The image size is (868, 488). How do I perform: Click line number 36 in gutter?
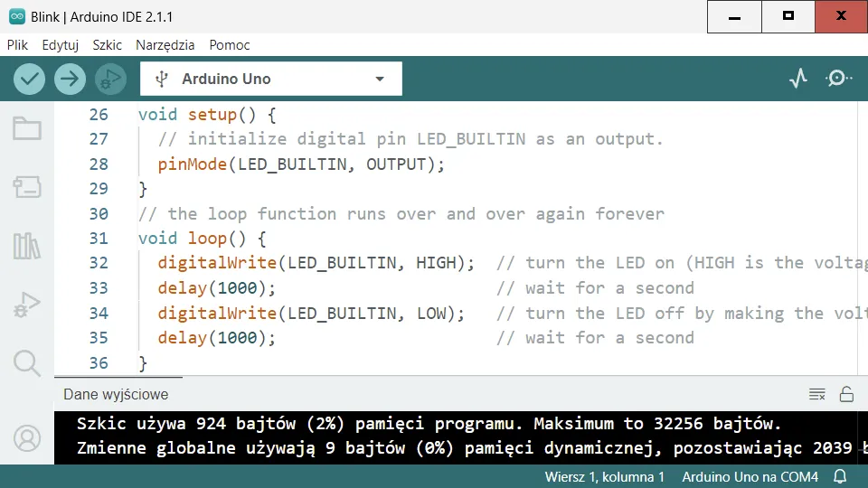(99, 363)
